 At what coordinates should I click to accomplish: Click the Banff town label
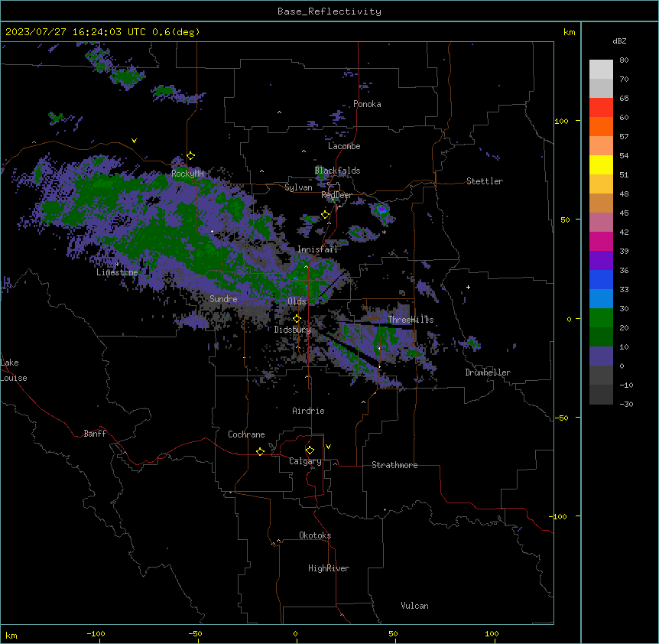point(95,434)
